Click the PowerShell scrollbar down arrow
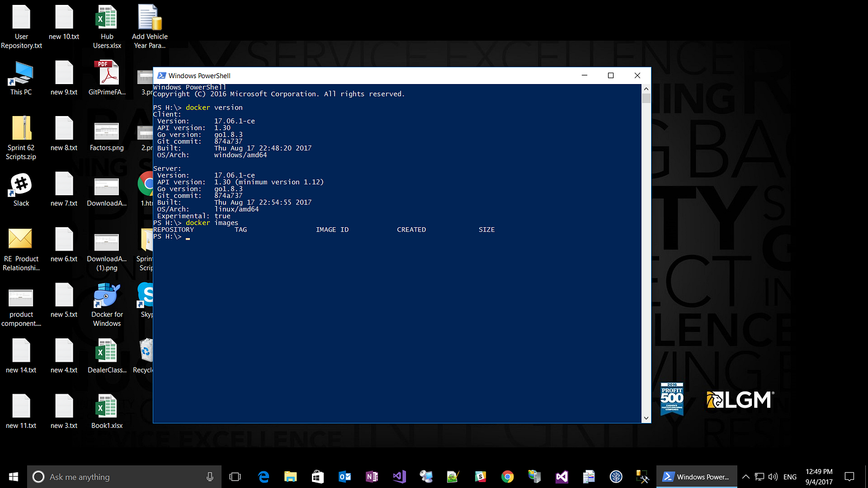 click(646, 418)
